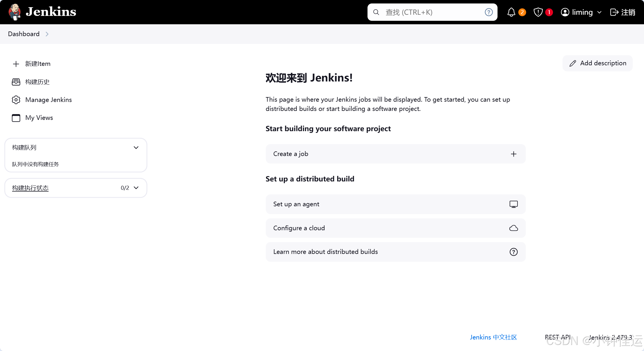Open the Jenkins home title link

(x=51, y=12)
